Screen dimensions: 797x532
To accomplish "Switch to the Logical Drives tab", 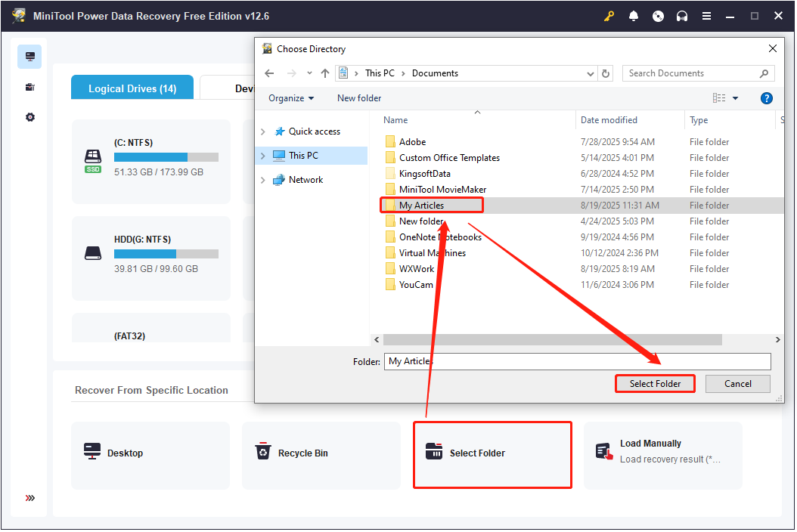I will coord(132,88).
